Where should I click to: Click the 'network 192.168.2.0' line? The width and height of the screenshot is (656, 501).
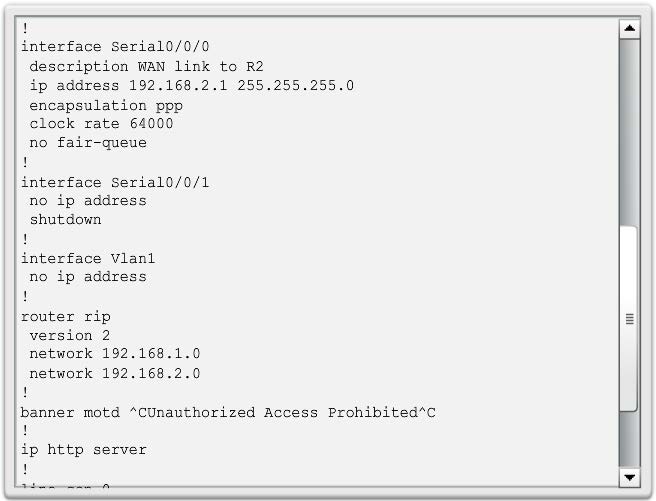coord(115,374)
